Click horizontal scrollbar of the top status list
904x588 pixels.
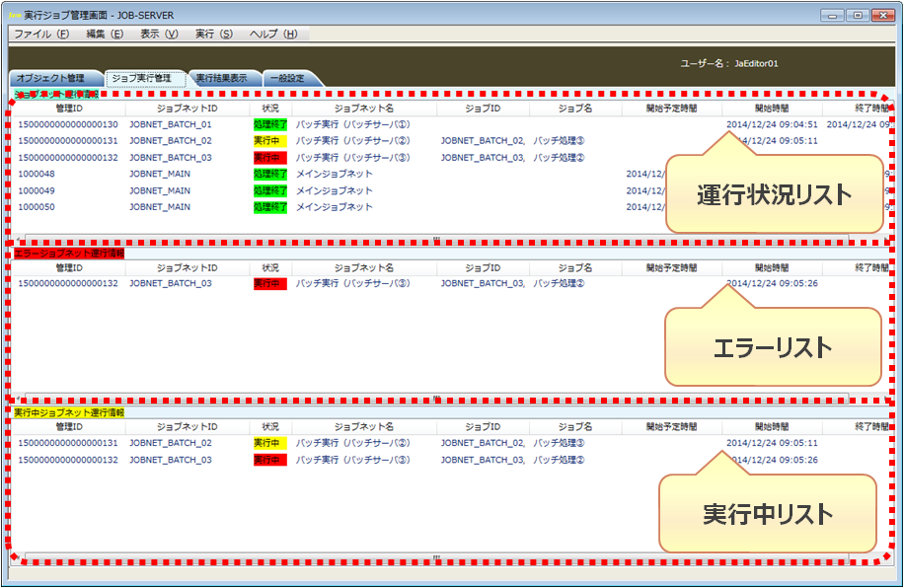[434, 238]
